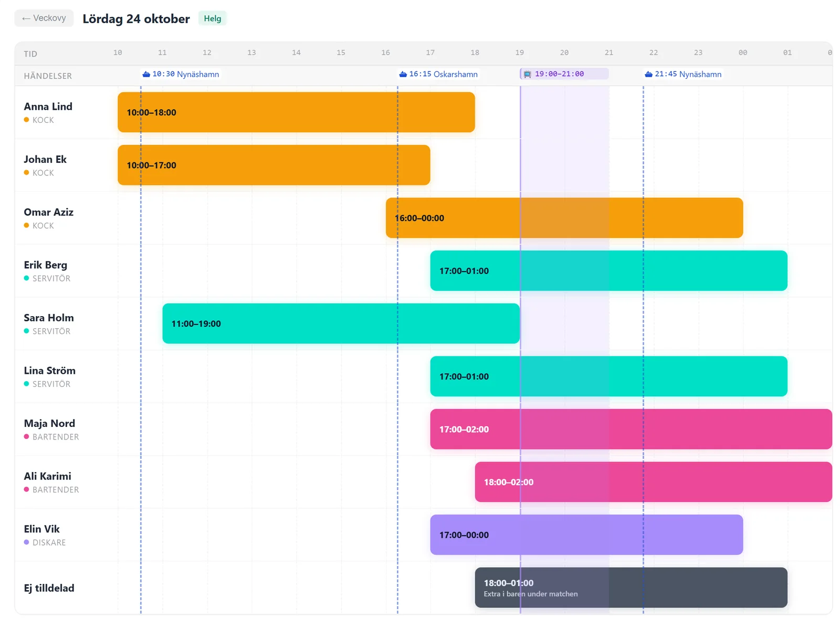840x618 pixels.
Task: Open the 21:45 Nynäshamn event
Action: click(x=684, y=74)
